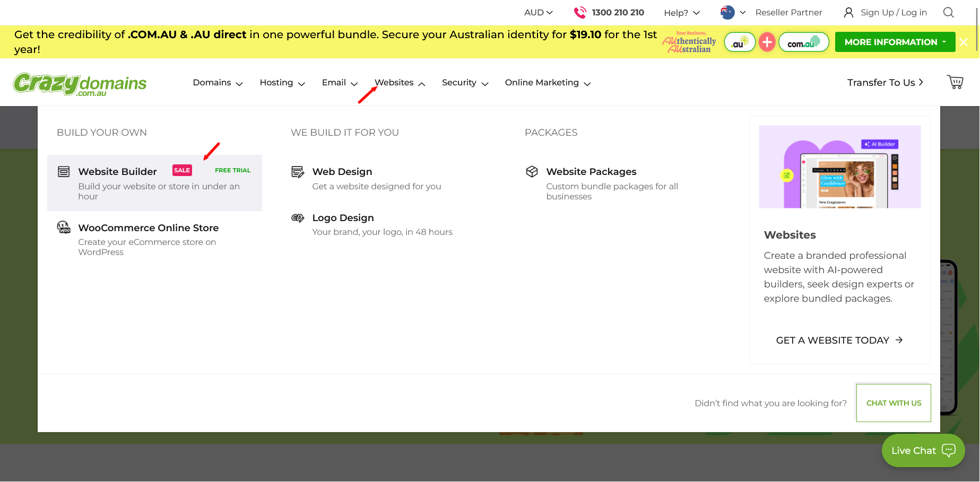Click the Authentically Australian badge
Screen dimensions: 980x482
pyautogui.click(x=689, y=42)
